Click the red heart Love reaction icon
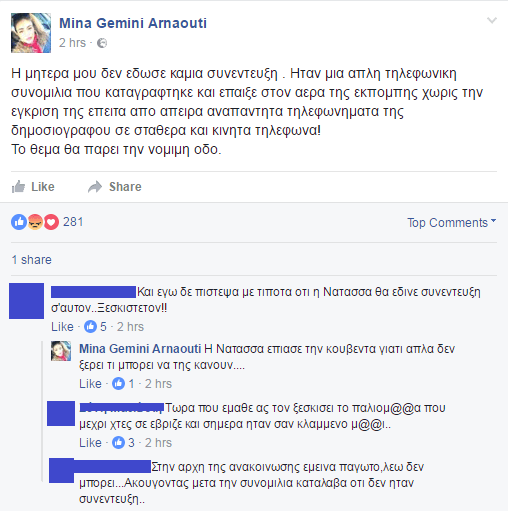The width and height of the screenshot is (508, 511). 51,222
